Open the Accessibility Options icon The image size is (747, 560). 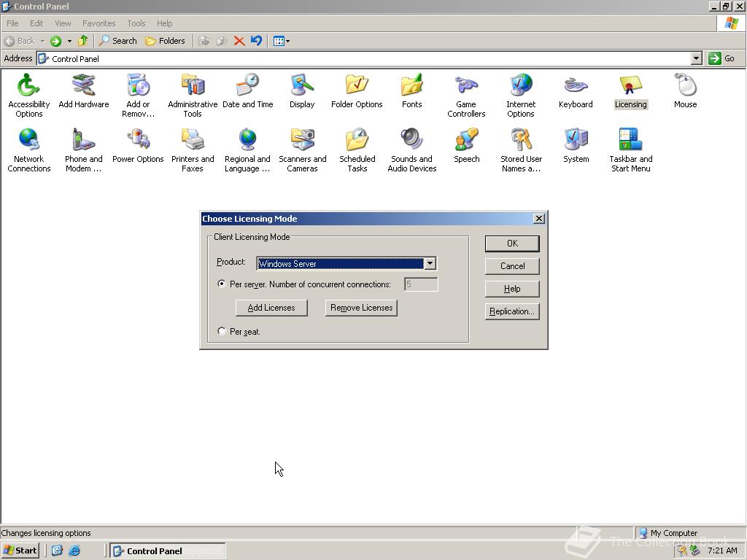[28, 96]
